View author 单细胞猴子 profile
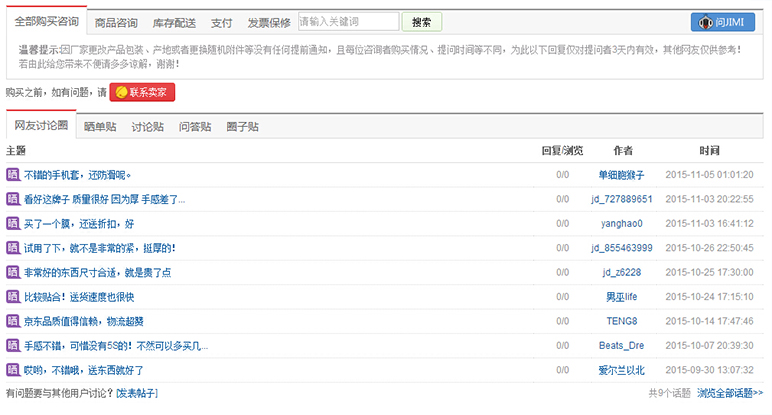 click(x=621, y=175)
